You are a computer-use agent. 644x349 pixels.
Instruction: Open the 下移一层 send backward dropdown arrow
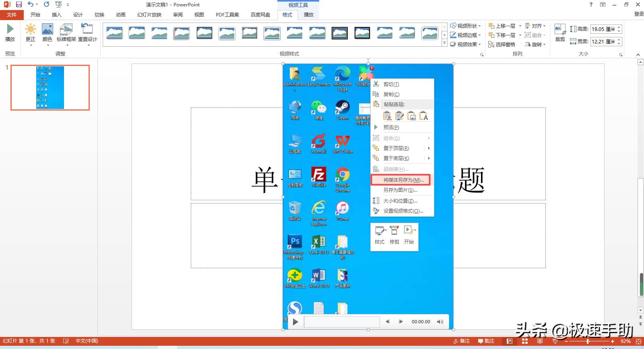pyautogui.click(x=520, y=35)
